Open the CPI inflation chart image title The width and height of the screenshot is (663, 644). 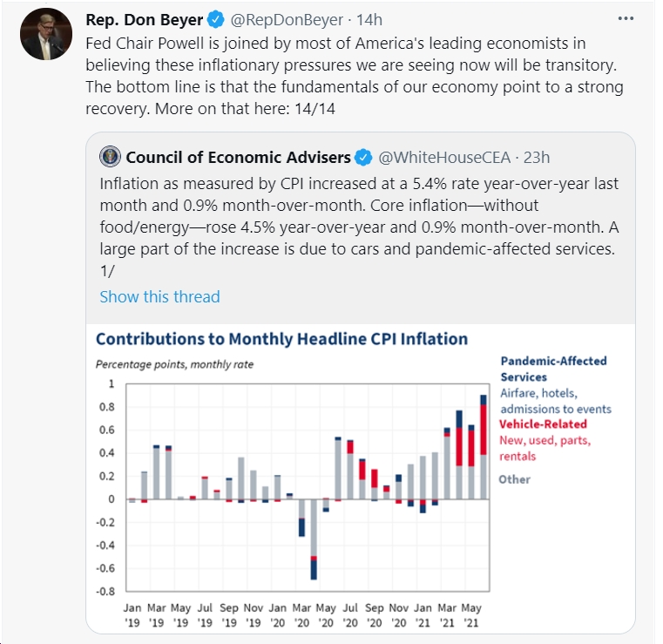[x=282, y=339]
